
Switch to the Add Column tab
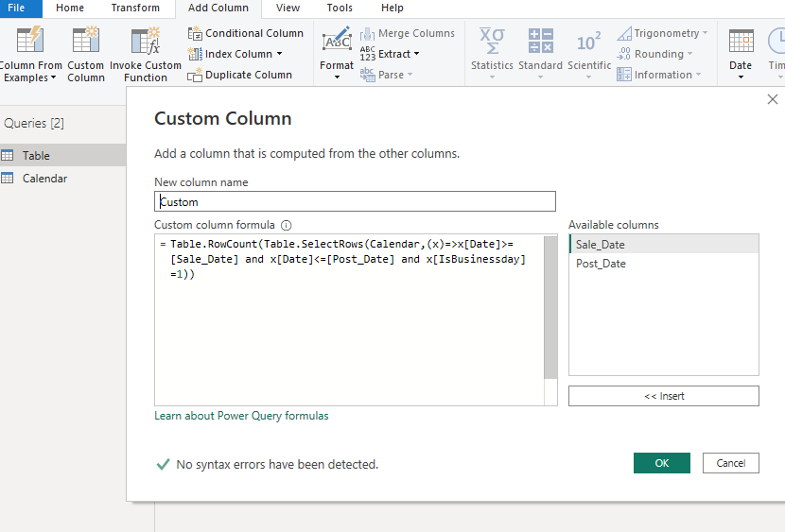pos(218,8)
